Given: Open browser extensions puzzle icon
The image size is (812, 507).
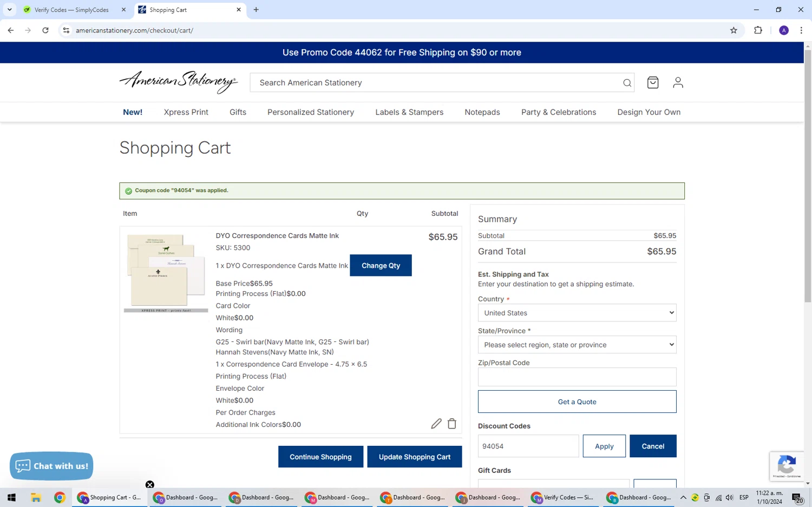Looking at the screenshot, I should 758,30.
